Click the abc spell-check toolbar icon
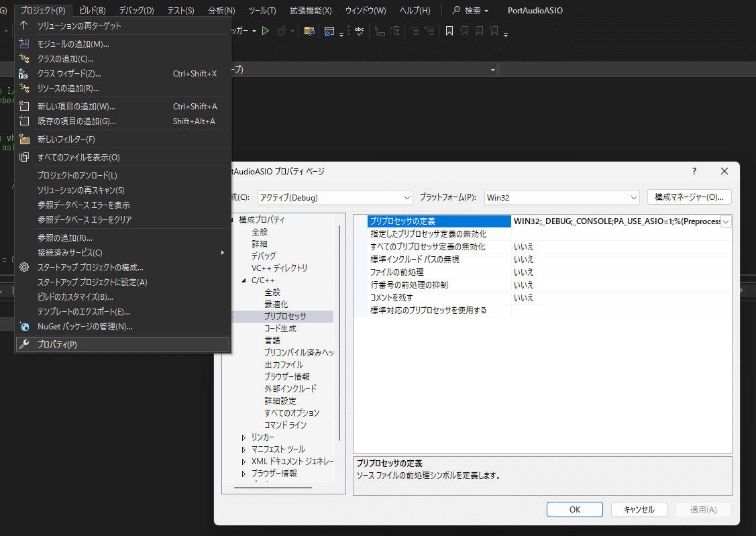 (x=360, y=31)
